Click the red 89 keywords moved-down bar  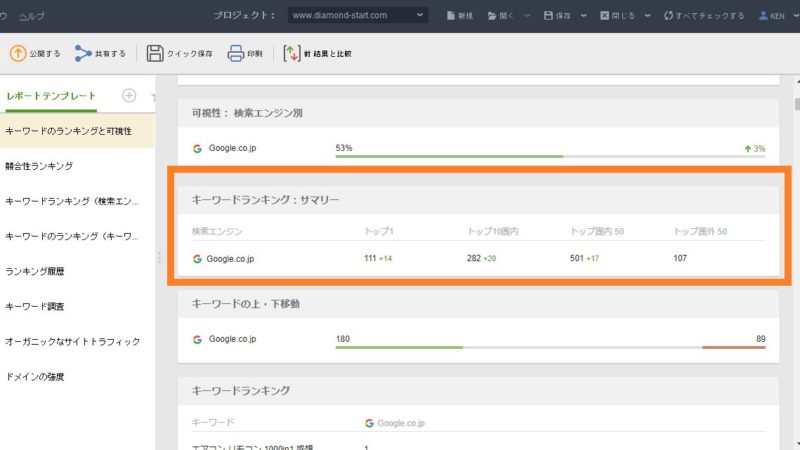pos(734,347)
